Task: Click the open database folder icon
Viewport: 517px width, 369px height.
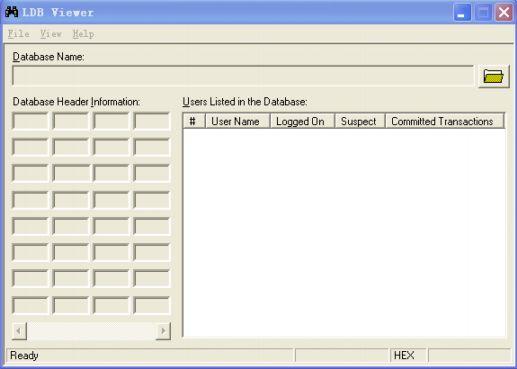Action: coord(494,76)
